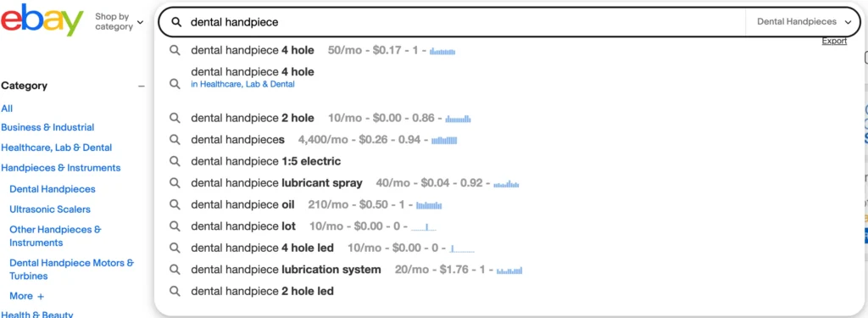Click the trend sparkline beside dental handpiece oil

pyautogui.click(x=429, y=205)
